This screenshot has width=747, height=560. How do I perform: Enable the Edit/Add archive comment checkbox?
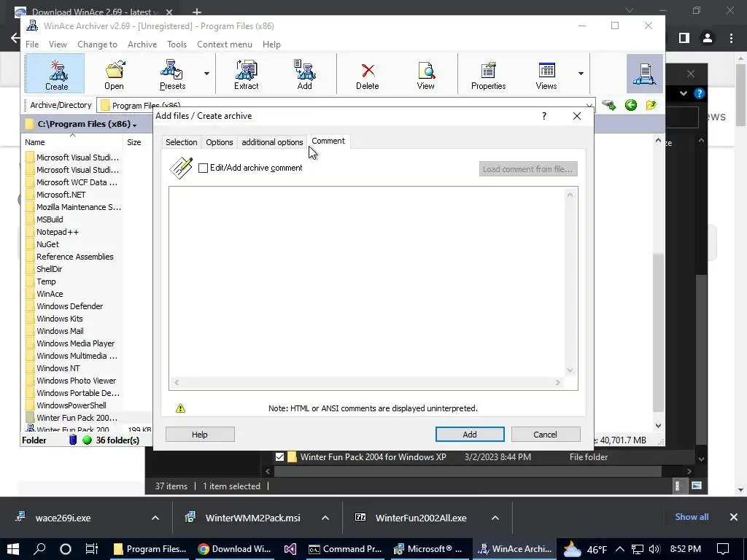click(x=203, y=168)
